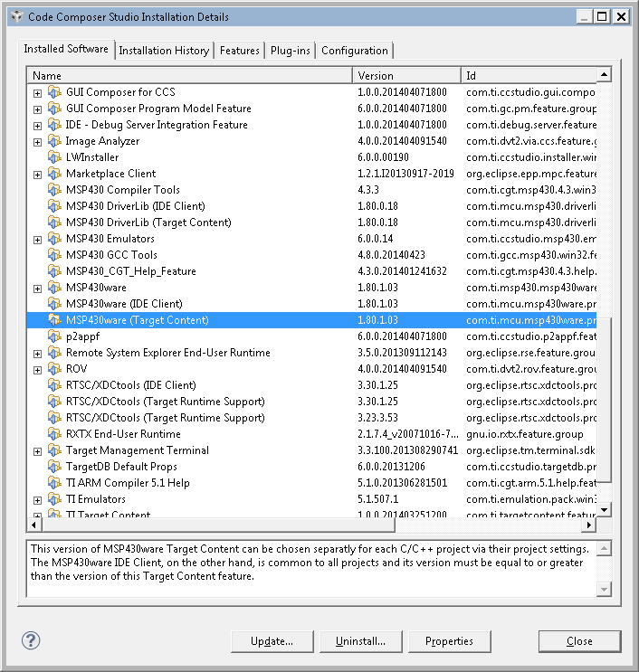The width and height of the screenshot is (639, 672).
Task: Click the GUI Composer Program Model Feature icon
Action: 54,109
